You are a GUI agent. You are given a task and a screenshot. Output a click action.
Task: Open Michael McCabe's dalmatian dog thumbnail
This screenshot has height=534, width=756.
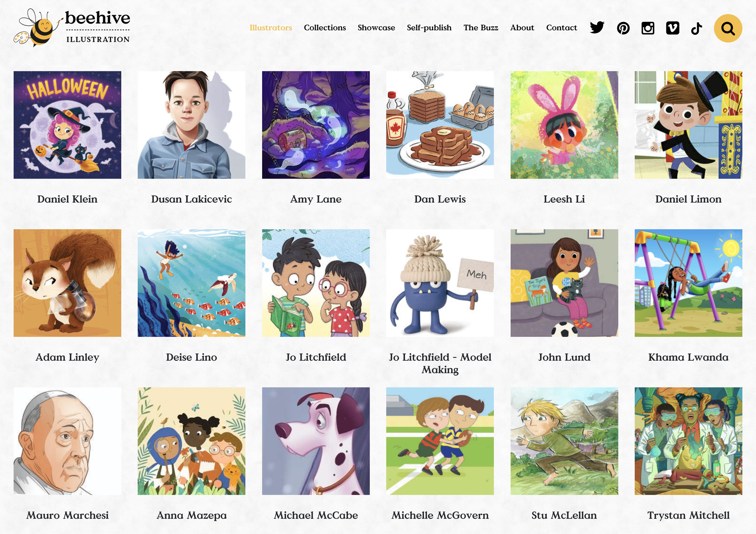pyautogui.click(x=316, y=441)
